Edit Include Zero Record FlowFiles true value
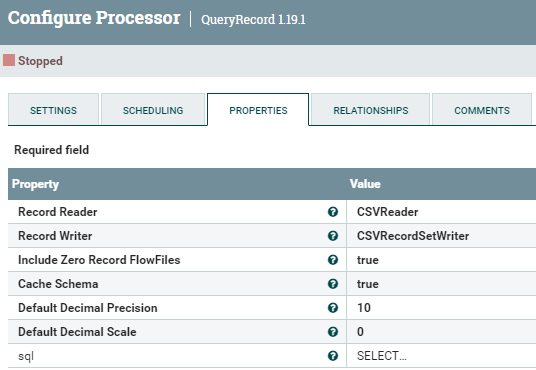The width and height of the screenshot is (536, 370). (x=368, y=260)
